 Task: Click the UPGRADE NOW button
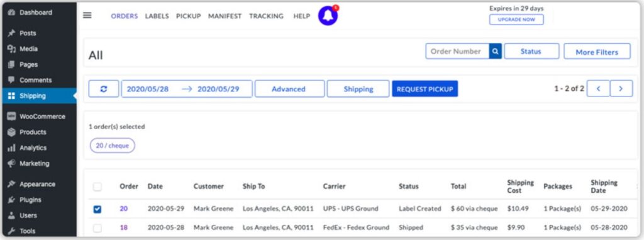(x=516, y=20)
